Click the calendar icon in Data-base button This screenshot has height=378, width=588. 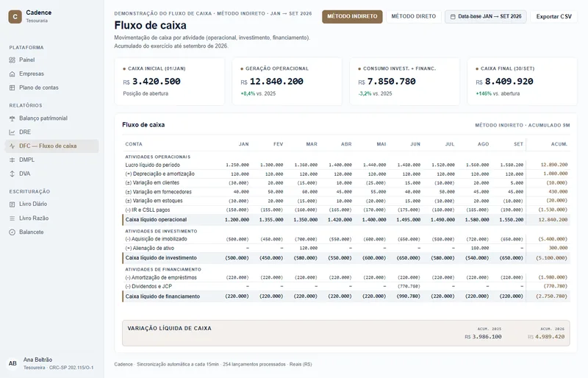pos(453,16)
